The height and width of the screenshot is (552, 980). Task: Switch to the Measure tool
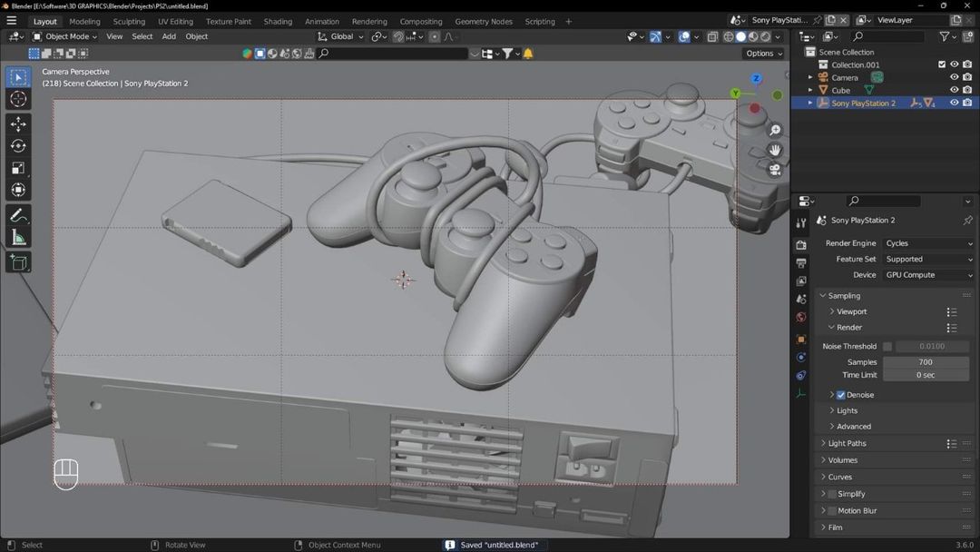pos(18,238)
